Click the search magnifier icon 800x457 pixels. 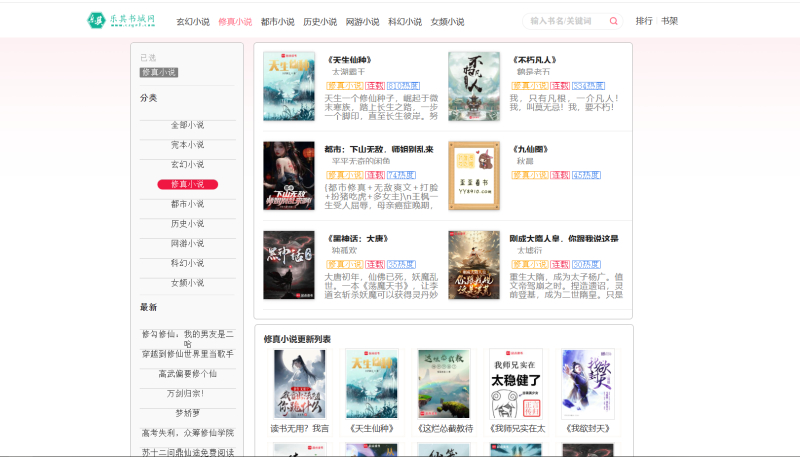point(613,21)
